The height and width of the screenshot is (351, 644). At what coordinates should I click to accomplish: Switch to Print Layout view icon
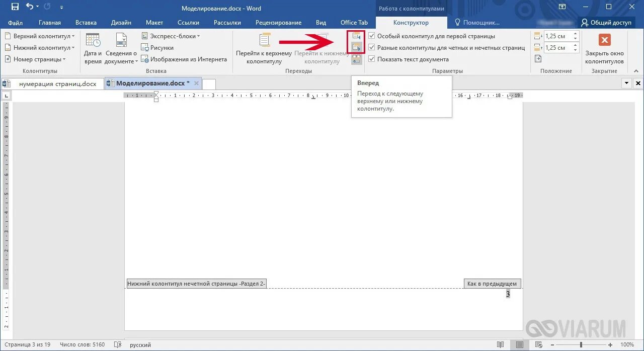click(x=519, y=345)
